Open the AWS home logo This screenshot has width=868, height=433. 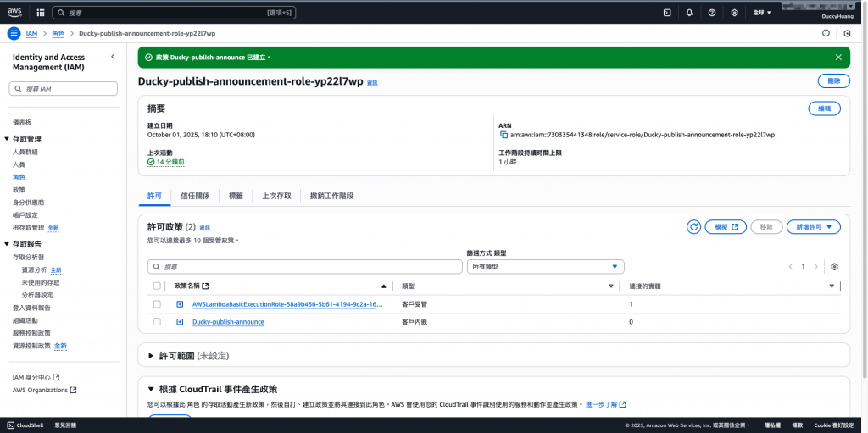pos(14,12)
